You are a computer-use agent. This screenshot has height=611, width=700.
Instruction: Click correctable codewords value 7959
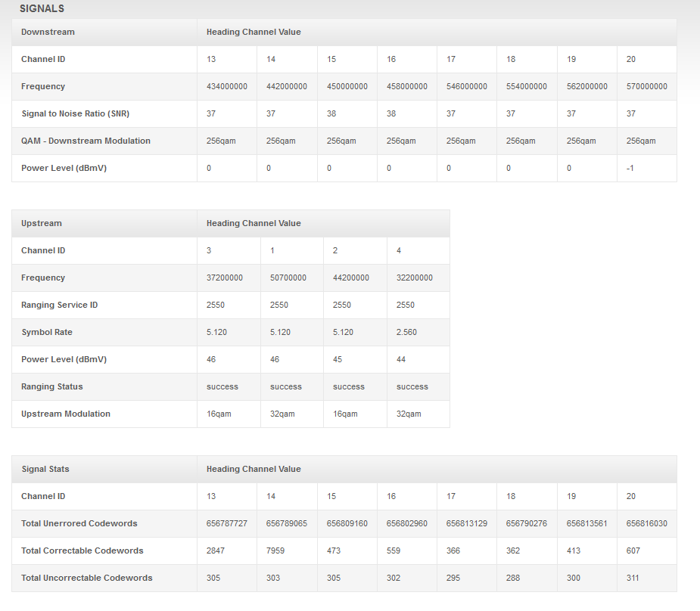pos(275,551)
